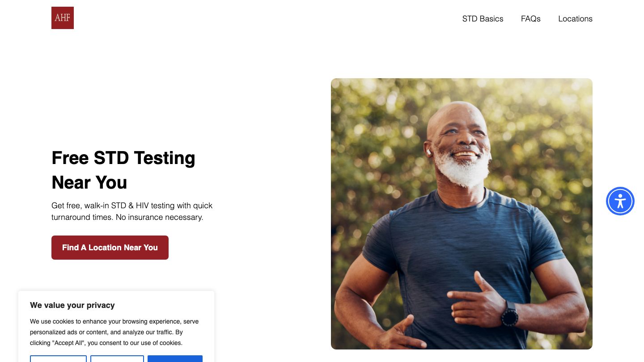Open the STD Basics nav link
644x362 pixels.
483,19
